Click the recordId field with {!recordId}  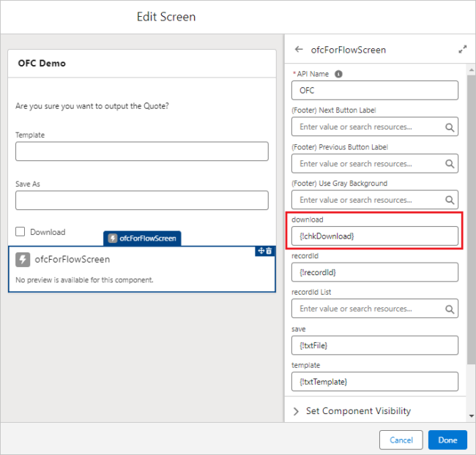pos(375,272)
